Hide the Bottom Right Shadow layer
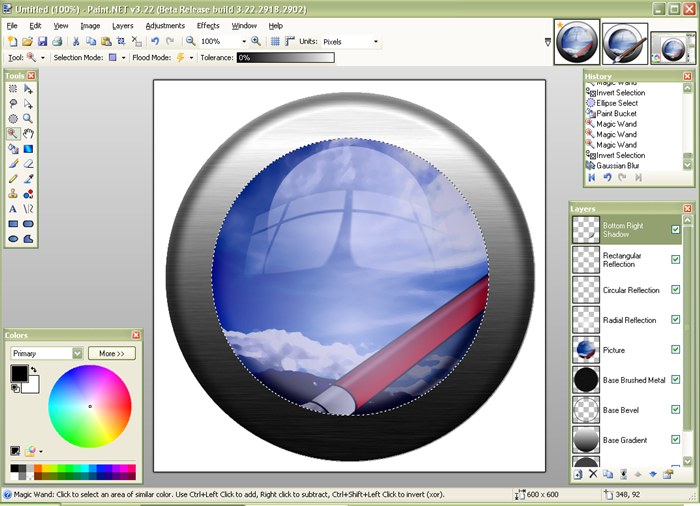The image size is (700, 506). (675, 230)
